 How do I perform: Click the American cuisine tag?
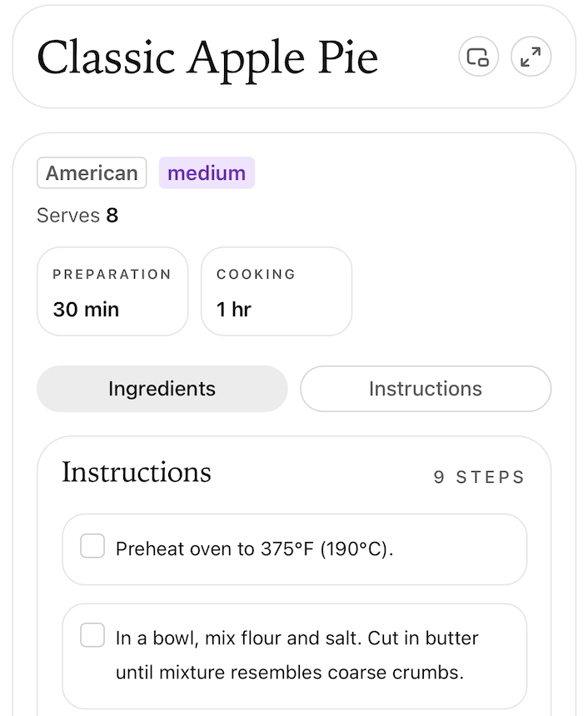coord(92,173)
